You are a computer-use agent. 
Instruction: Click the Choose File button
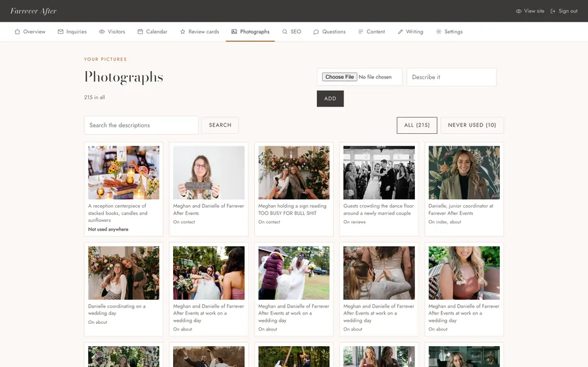point(339,77)
